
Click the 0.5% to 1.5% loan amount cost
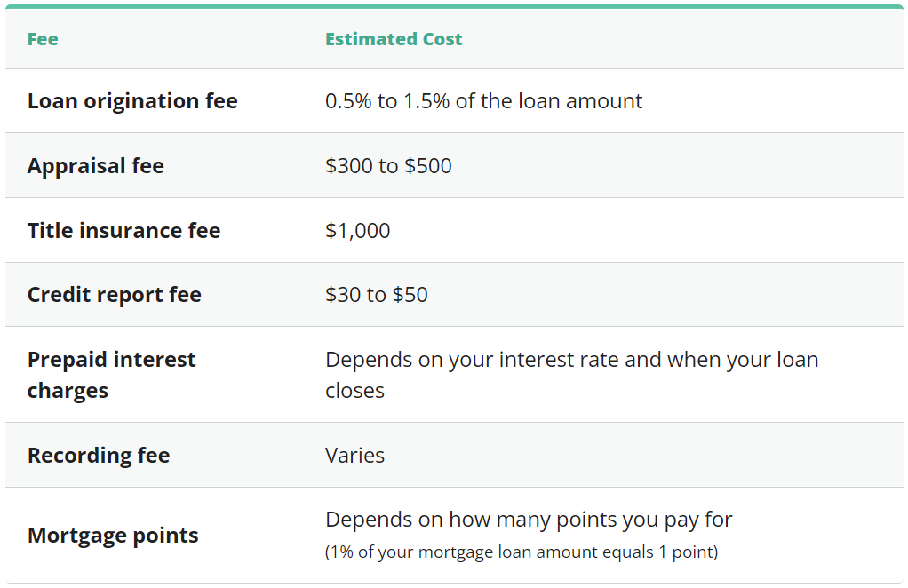coord(483,101)
